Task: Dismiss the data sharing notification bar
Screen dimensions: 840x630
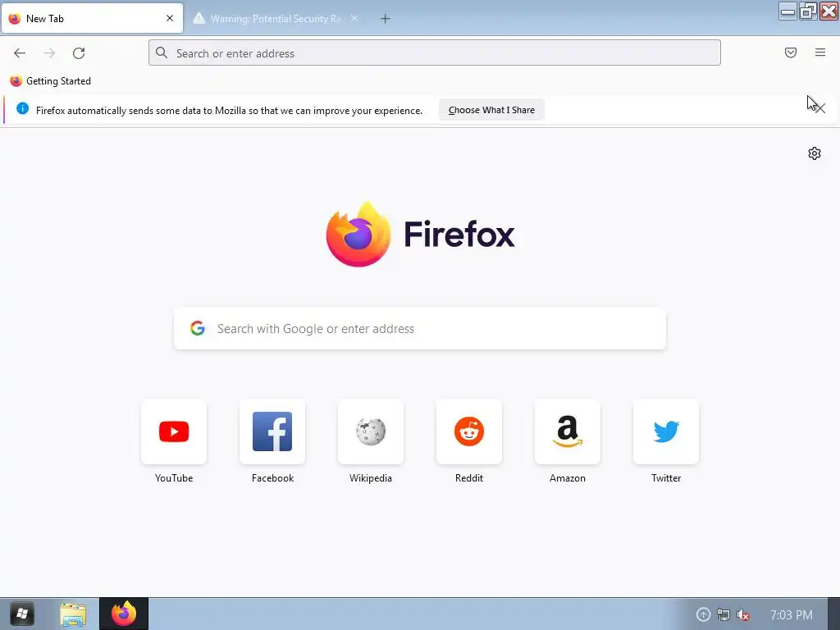Action: coord(820,109)
